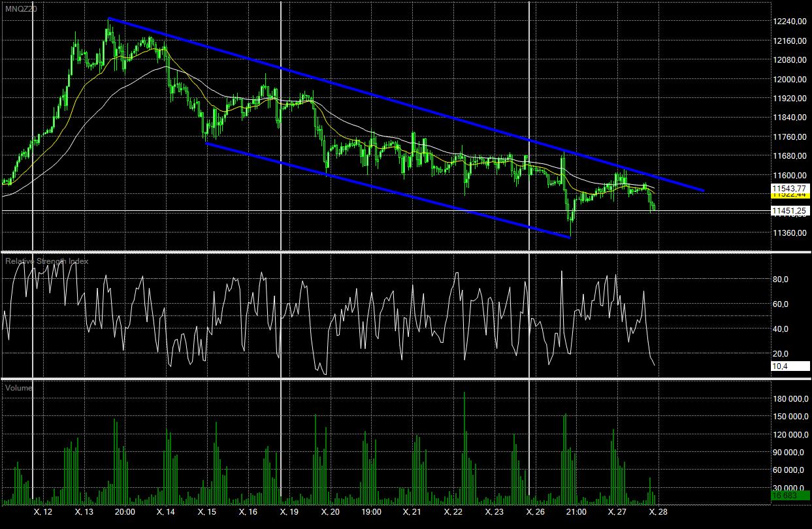Screen dimensions: 812x529
Task: Click the RSI 80,0 axis label
Action: click(x=781, y=280)
